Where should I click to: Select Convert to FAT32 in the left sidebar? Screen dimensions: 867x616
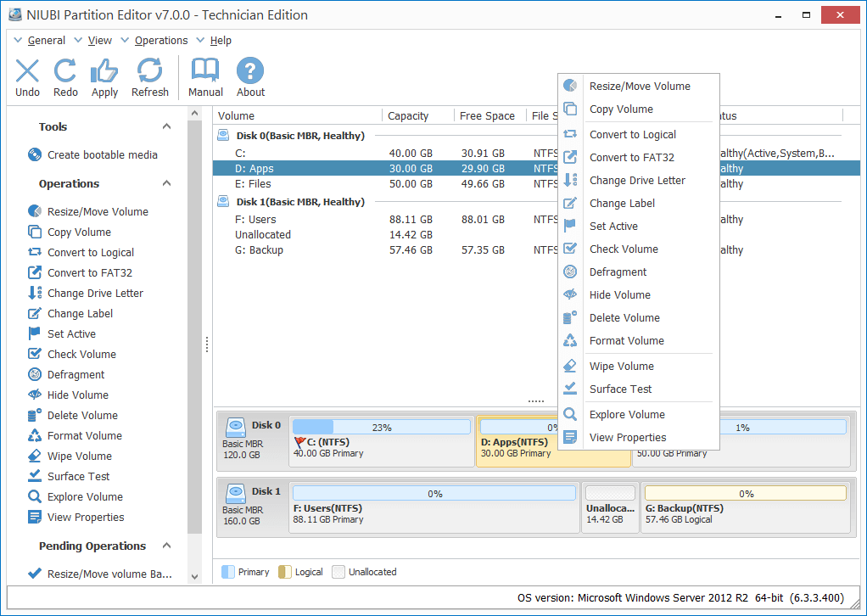(x=80, y=272)
